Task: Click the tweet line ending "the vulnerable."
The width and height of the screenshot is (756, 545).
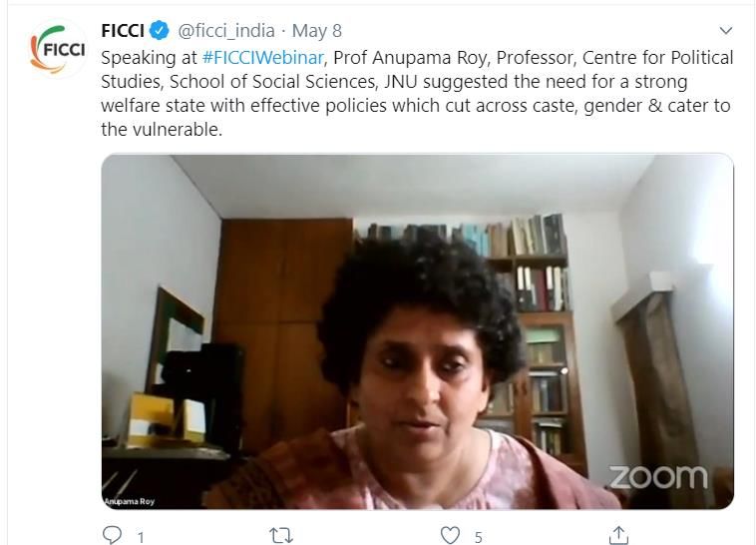Action: click(162, 130)
